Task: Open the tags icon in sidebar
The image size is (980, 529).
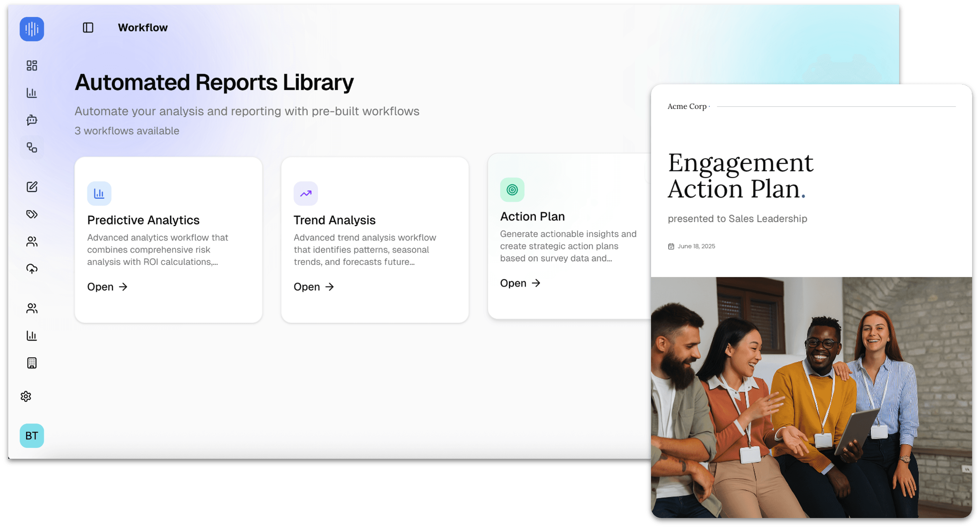Action: 32,214
